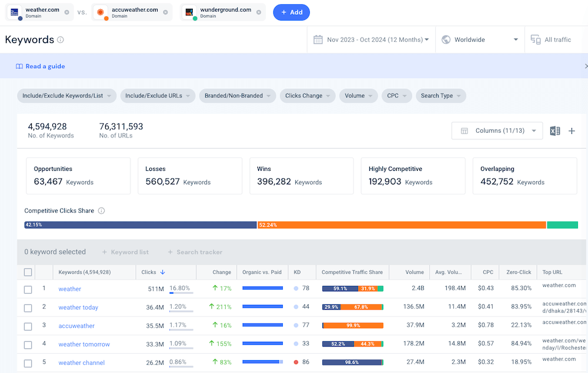Remove weather.com from the comparison
This screenshot has width=588, height=373.
[x=66, y=12]
